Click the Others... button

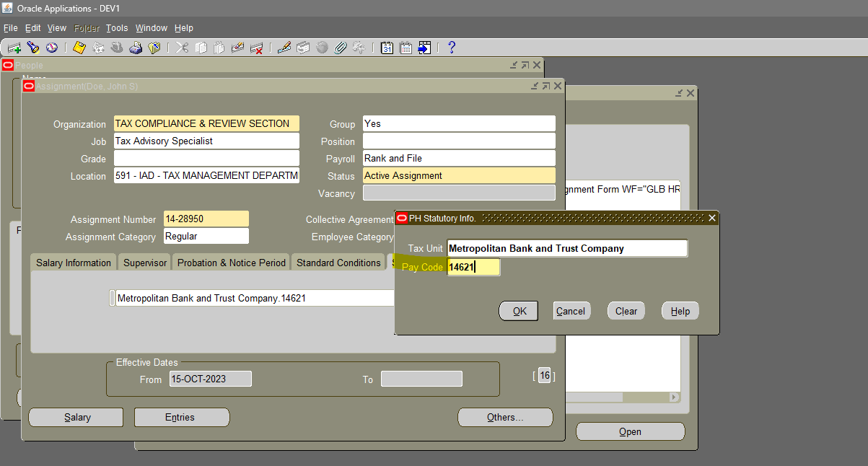coord(505,417)
